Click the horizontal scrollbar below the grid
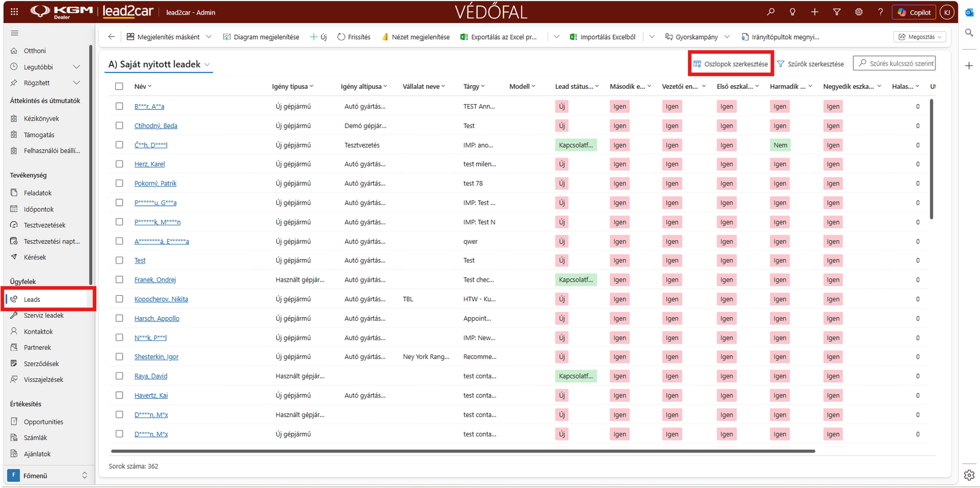The width and height of the screenshot is (980, 488). [x=462, y=451]
